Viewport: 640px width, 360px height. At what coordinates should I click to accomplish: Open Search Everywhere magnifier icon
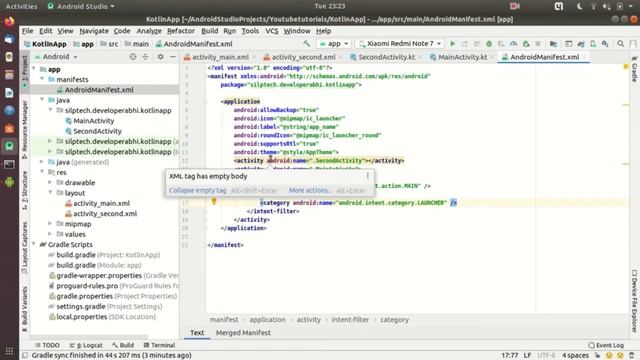click(x=620, y=44)
